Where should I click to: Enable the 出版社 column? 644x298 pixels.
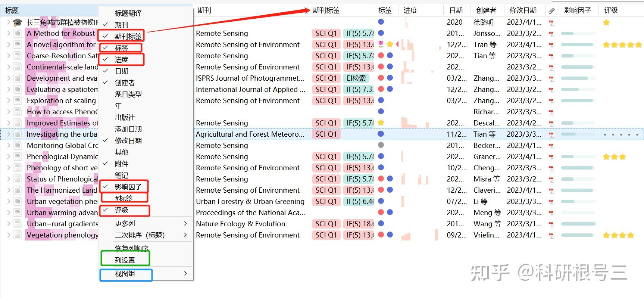pos(146,117)
